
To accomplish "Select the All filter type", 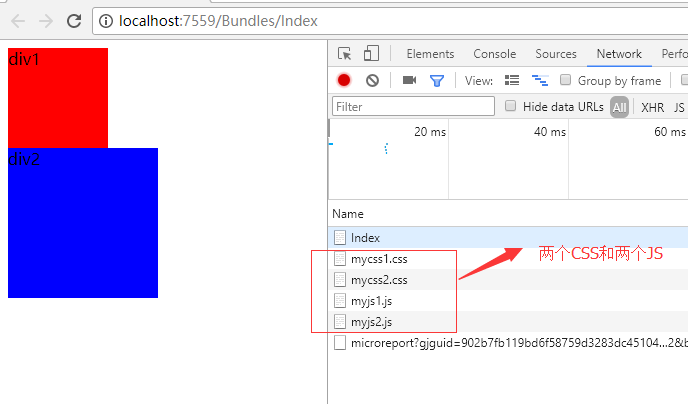I will [619, 107].
